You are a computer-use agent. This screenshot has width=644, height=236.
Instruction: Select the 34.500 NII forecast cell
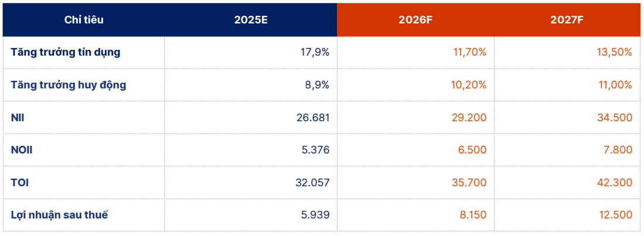[x=615, y=118]
